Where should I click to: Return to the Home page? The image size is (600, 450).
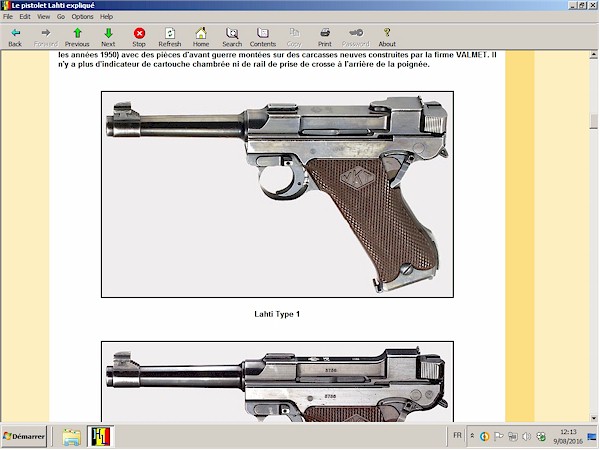coord(201,37)
